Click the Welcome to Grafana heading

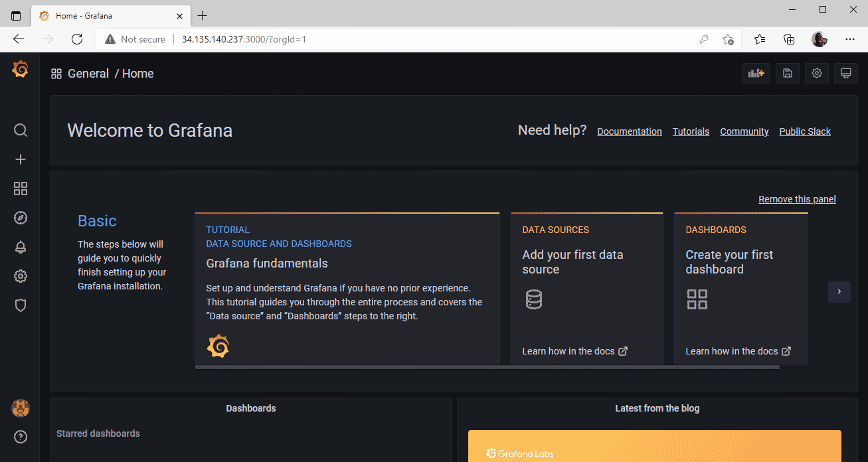click(x=150, y=130)
